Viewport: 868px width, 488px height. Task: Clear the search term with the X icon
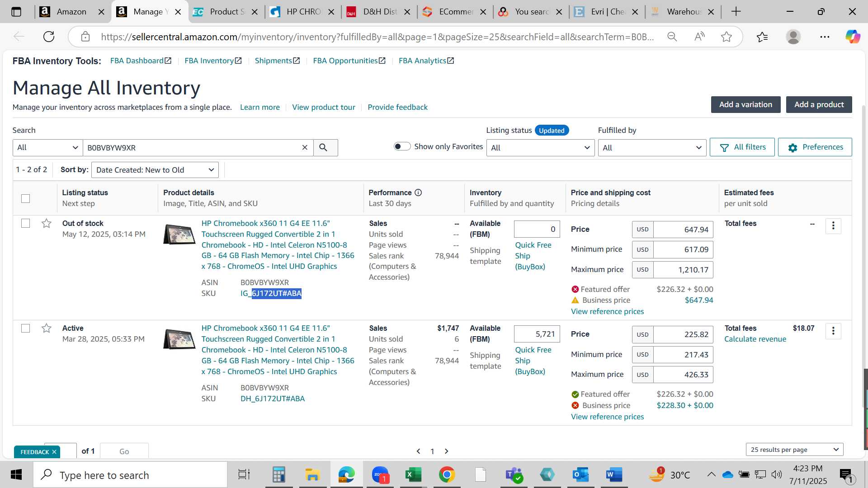click(305, 148)
